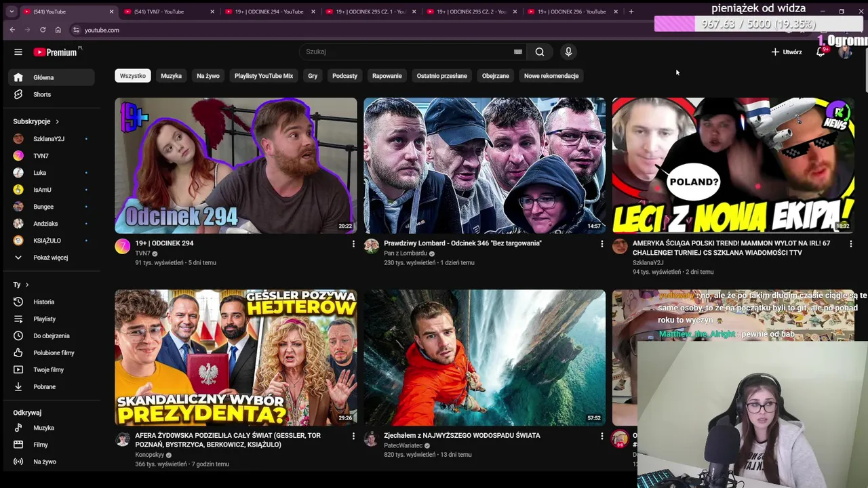868x488 pixels.
Task: Open the SzklanaY2J subscription channel
Action: 52,138
